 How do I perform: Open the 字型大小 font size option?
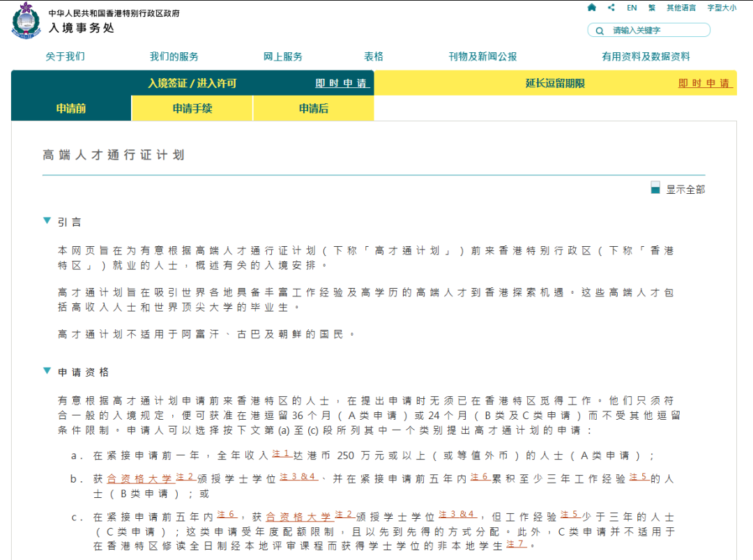coord(722,8)
